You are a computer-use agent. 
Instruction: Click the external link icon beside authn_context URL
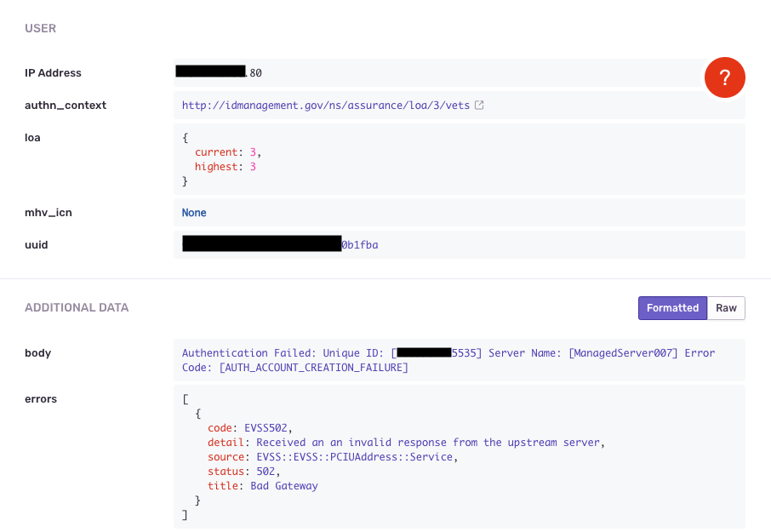tap(478, 105)
